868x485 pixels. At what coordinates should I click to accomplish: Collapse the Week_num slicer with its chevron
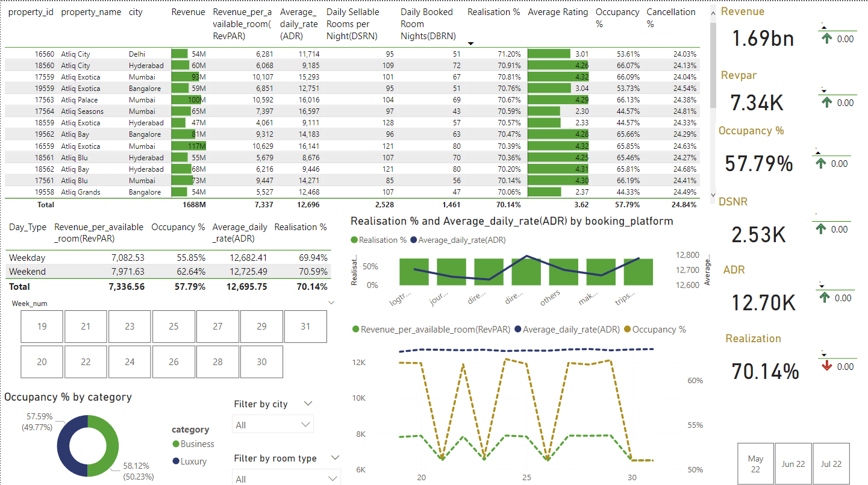click(x=331, y=302)
